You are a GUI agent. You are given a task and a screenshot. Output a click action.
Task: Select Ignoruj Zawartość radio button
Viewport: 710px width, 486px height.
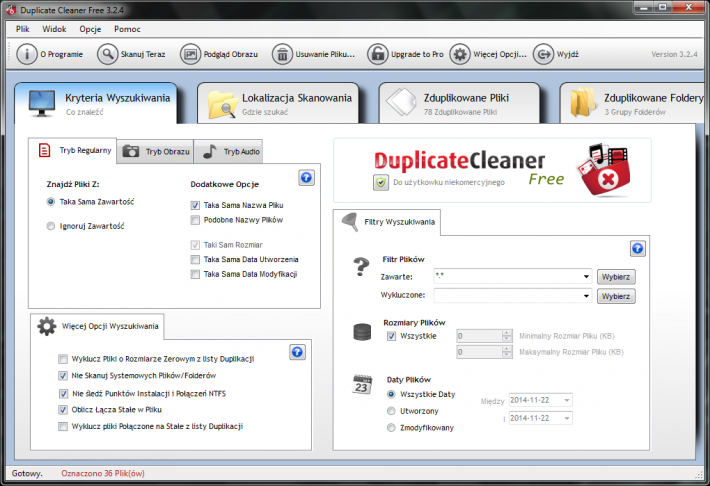tap(51, 226)
